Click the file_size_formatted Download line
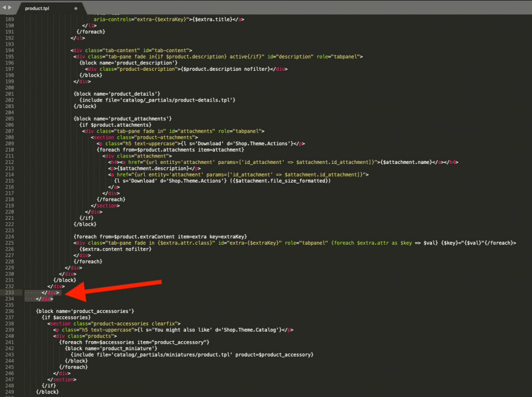The height and width of the screenshot is (397, 532). [222, 181]
